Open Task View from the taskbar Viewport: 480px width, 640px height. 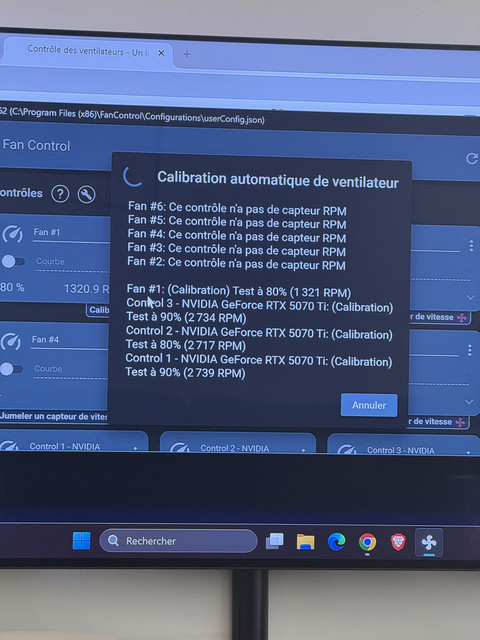click(x=275, y=542)
